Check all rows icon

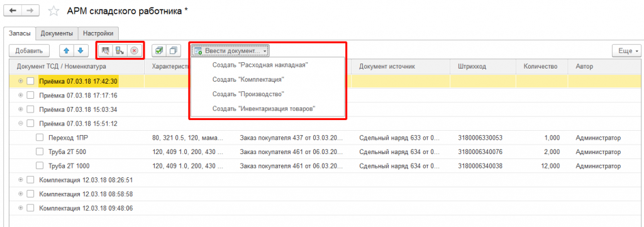coord(159,50)
